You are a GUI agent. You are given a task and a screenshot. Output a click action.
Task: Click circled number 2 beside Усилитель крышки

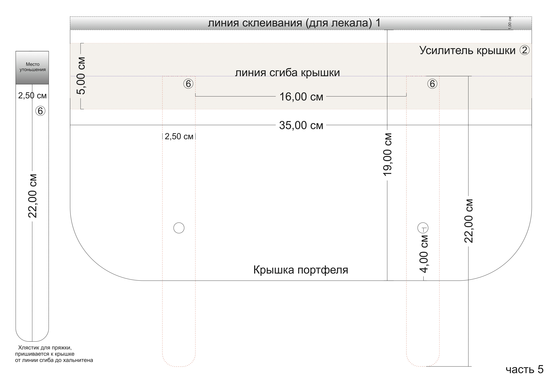[525, 50]
